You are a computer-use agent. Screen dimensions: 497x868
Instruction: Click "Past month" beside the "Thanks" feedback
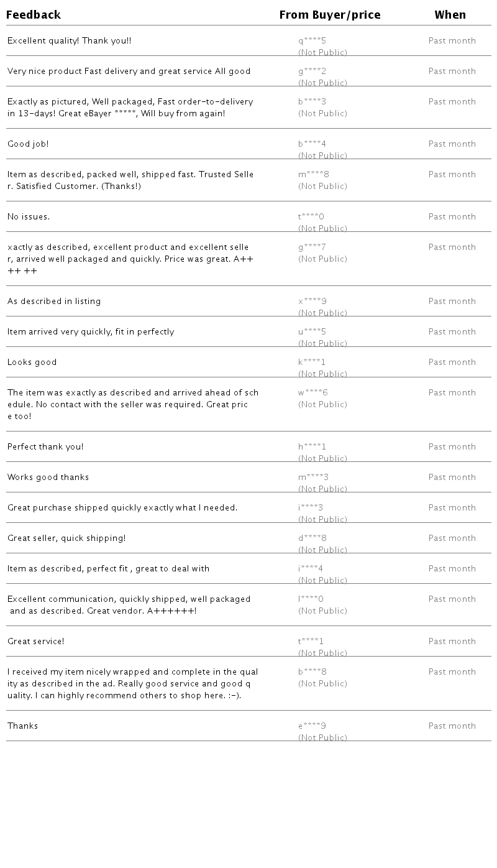pyautogui.click(x=452, y=726)
